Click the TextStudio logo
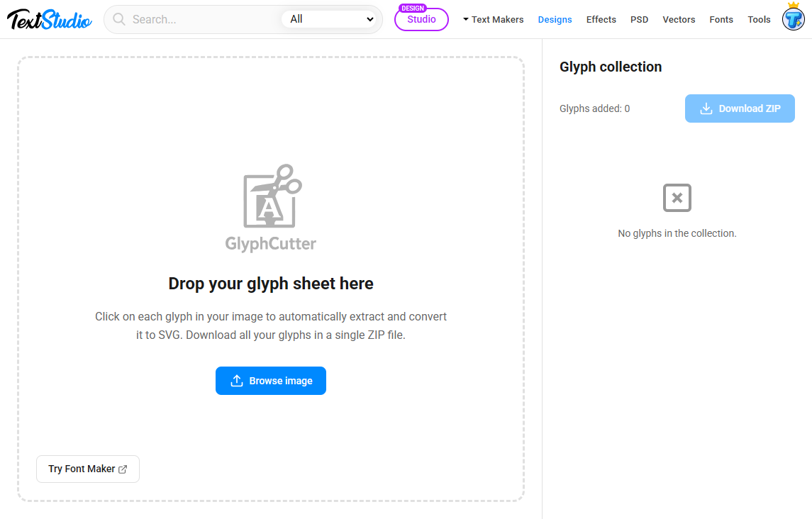This screenshot has height=519, width=812. tap(48, 19)
